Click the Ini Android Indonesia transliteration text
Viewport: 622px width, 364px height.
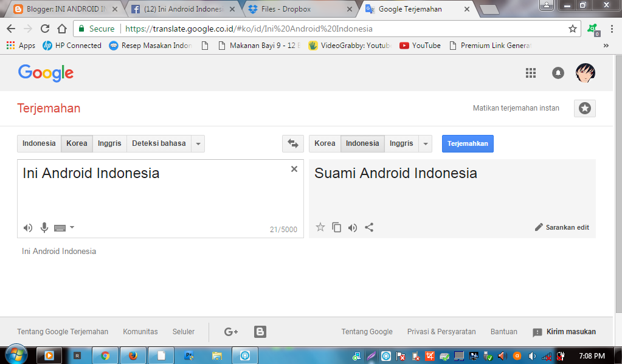tap(59, 252)
